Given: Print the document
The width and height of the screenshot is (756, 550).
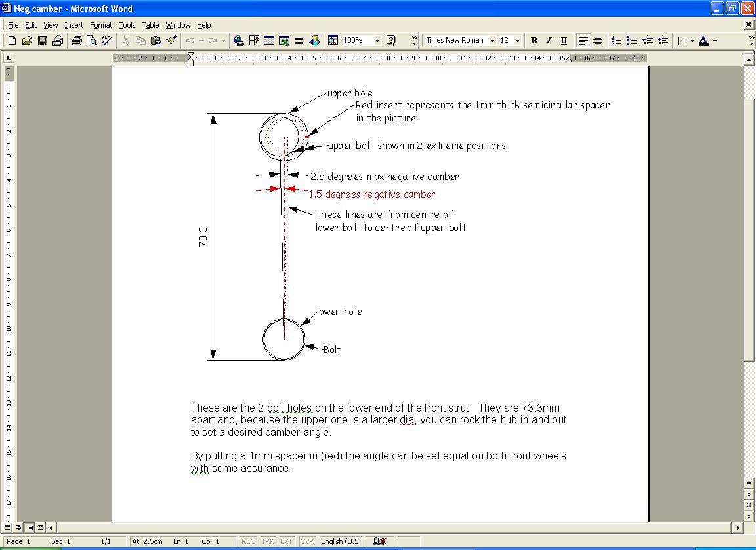Looking at the screenshot, I should pos(76,41).
